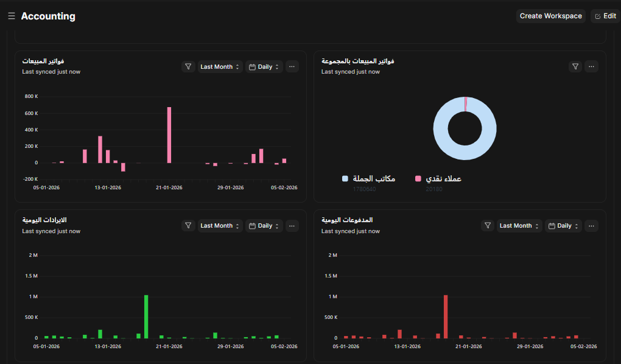Viewport: 621px width, 364px height.
Task: Expand Last Month dropdown on الايرادات اليومية
Action: click(220, 226)
